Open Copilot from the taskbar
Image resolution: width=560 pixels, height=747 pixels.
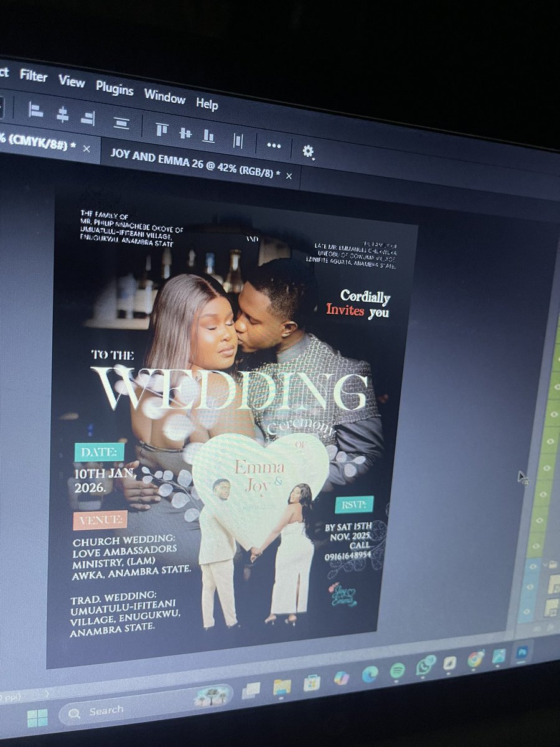pos(341,678)
